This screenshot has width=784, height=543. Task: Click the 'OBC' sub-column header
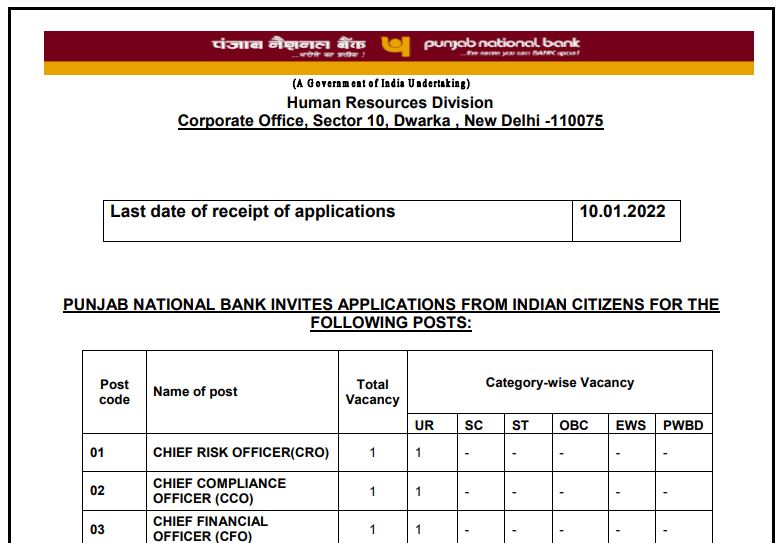[x=580, y=424]
